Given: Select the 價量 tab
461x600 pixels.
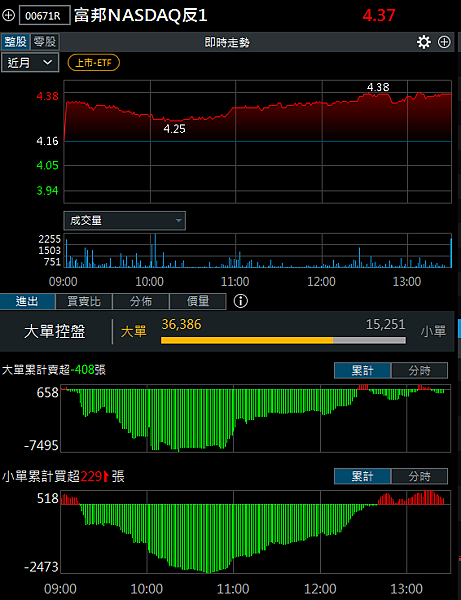Looking at the screenshot, I should (197, 301).
